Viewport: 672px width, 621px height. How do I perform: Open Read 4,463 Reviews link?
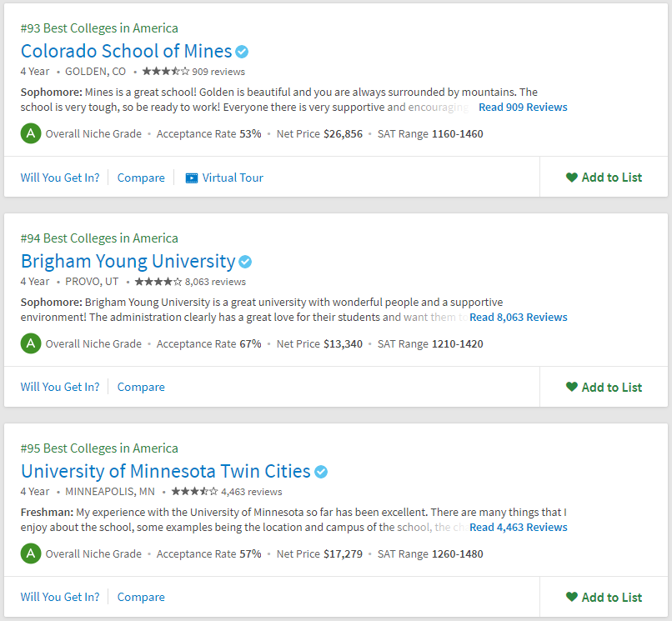(518, 527)
